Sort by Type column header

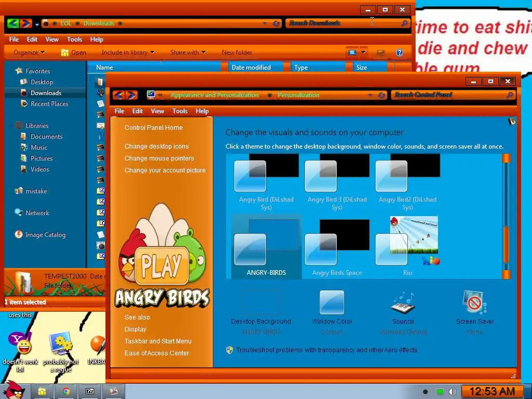point(317,67)
